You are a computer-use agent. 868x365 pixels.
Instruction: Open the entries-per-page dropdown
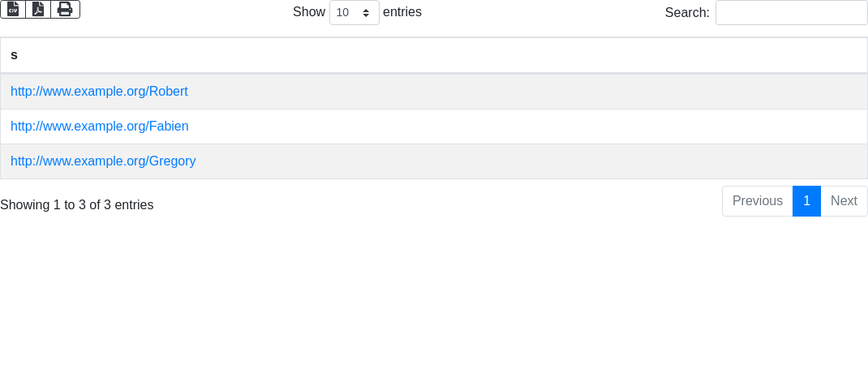coord(354,13)
